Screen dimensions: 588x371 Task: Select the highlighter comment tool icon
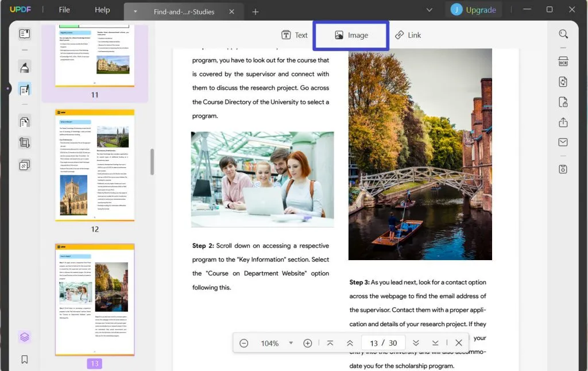pyautogui.click(x=25, y=68)
